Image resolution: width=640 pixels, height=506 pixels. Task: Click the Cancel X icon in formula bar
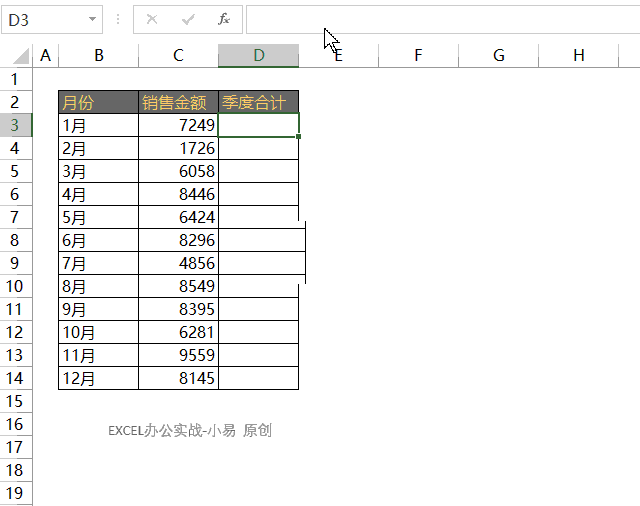point(152,19)
